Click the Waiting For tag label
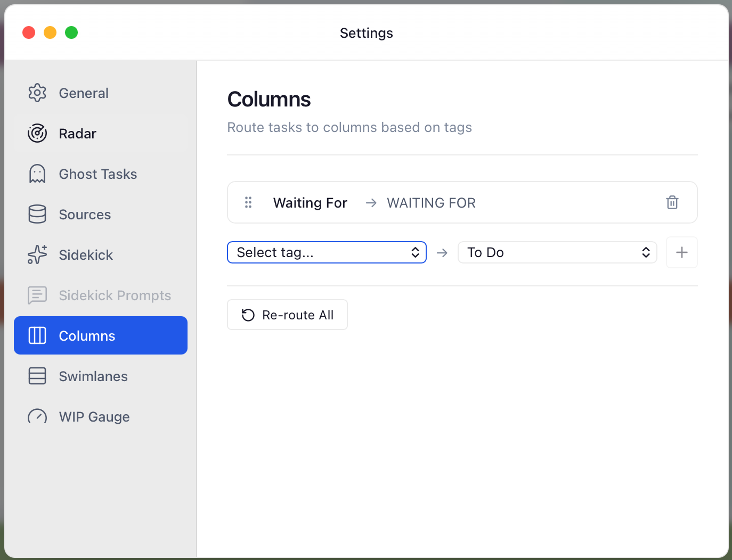Viewport: 732px width, 560px height. click(x=310, y=203)
